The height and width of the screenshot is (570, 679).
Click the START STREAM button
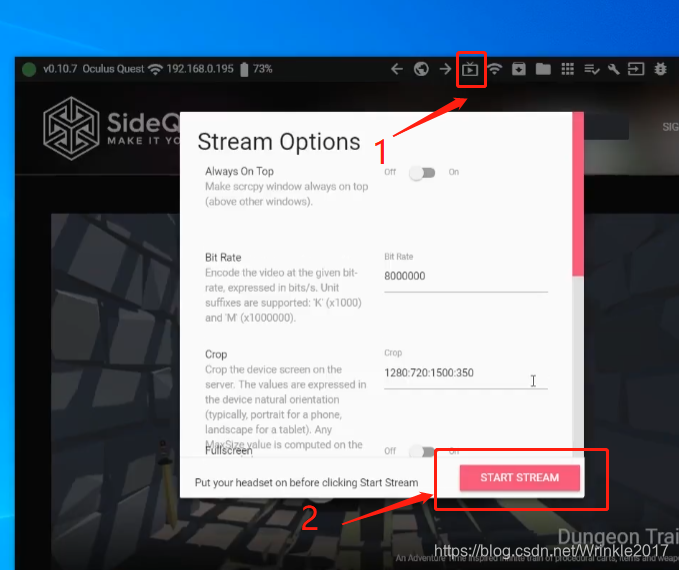pos(520,477)
